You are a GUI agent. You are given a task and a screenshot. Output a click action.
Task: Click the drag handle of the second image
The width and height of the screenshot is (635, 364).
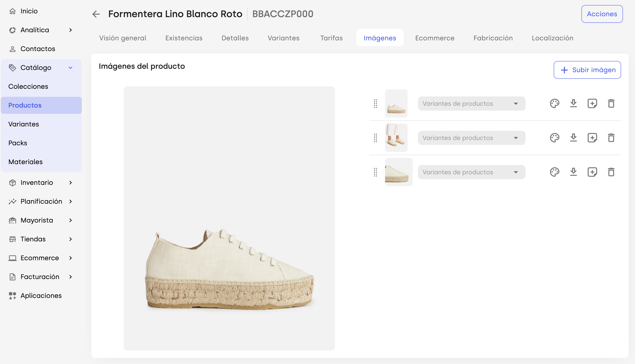[x=375, y=138]
